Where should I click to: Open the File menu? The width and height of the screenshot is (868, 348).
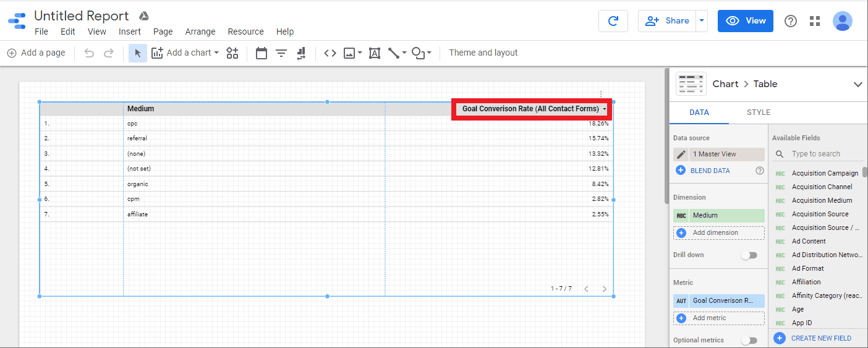coord(41,32)
